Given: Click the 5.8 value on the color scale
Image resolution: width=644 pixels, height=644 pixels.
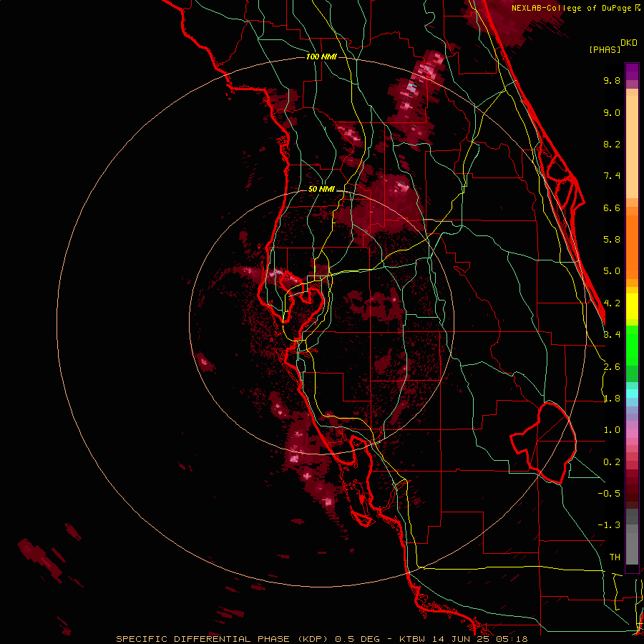Looking at the screenshot, I should (x=612, y=240).
